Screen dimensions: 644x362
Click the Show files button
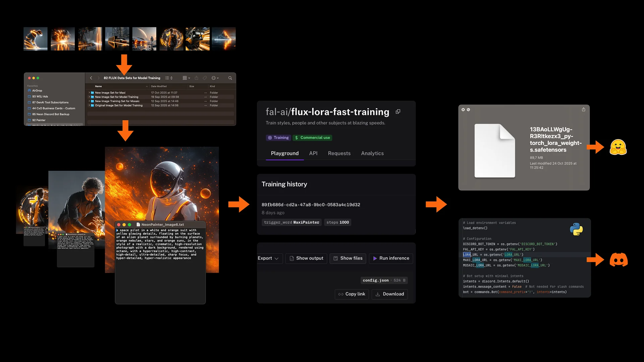(x=348, y=258)
